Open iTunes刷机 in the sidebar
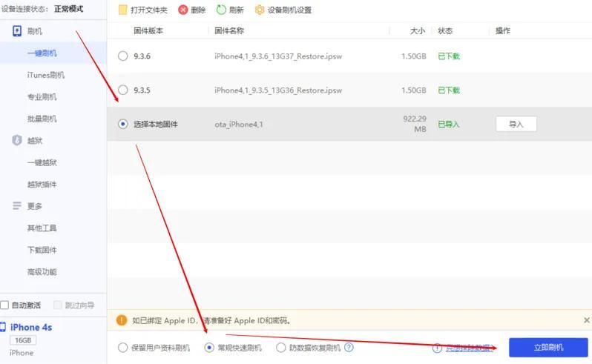 coord(46,75)
